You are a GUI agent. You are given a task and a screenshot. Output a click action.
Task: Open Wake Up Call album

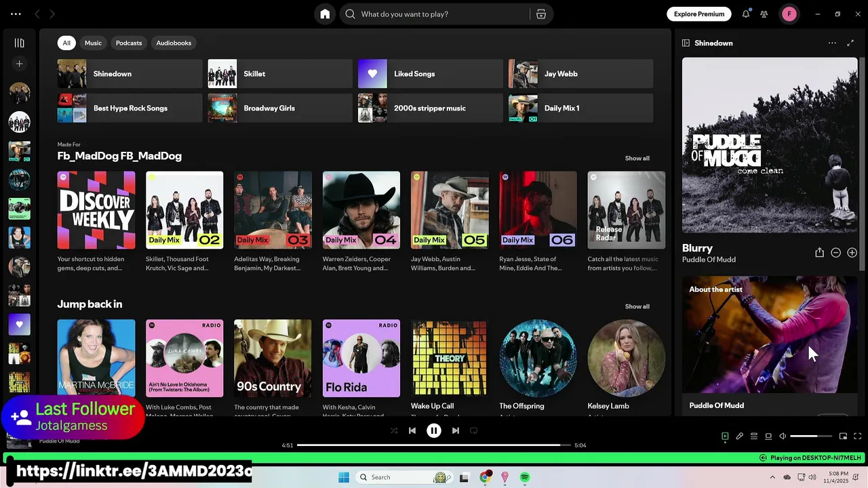coord(450,359)
